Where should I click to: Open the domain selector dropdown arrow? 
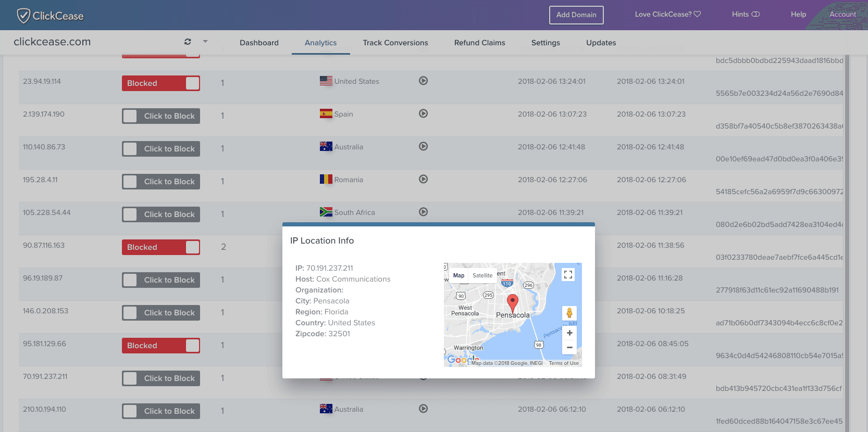click(x=205, y=42)
